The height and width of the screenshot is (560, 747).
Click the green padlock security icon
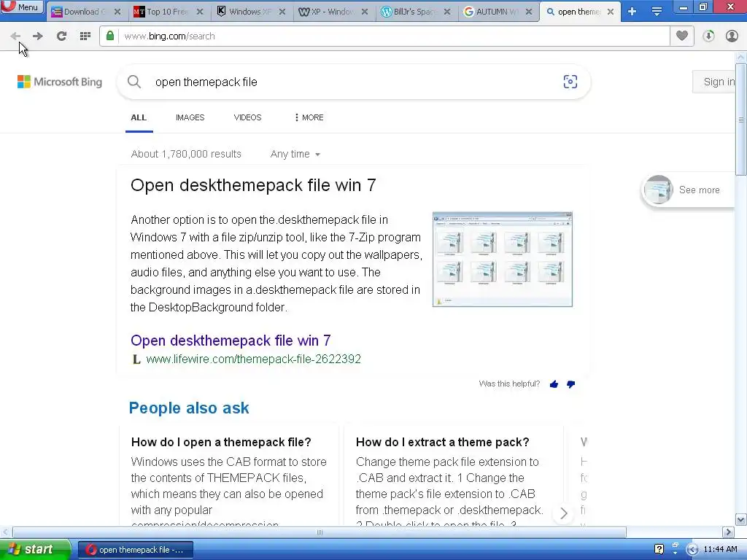110,36
